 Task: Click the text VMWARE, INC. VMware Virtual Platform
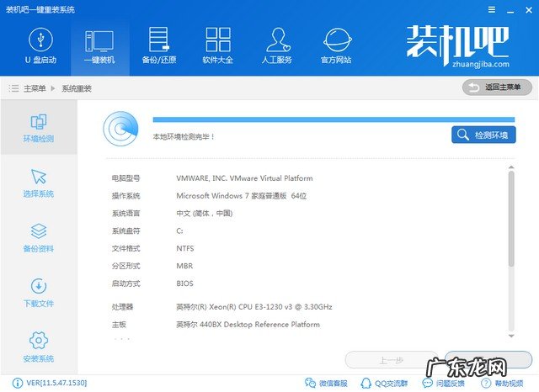coord(244,178)
